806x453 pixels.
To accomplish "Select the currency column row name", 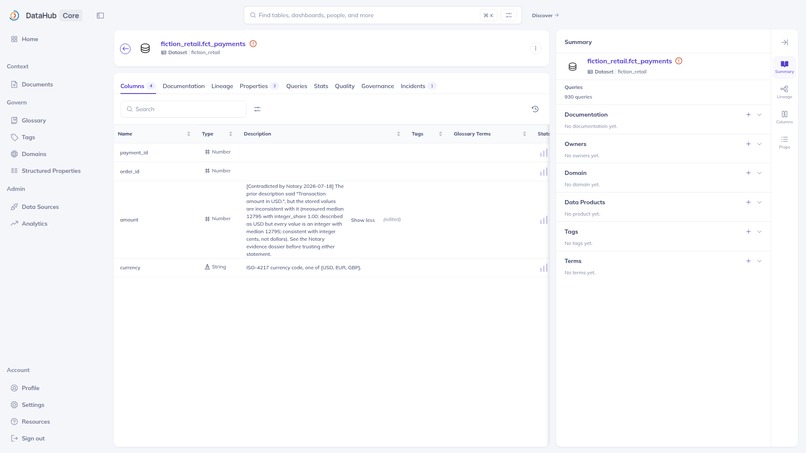I will pyautogui.click(x=130, y=268).
